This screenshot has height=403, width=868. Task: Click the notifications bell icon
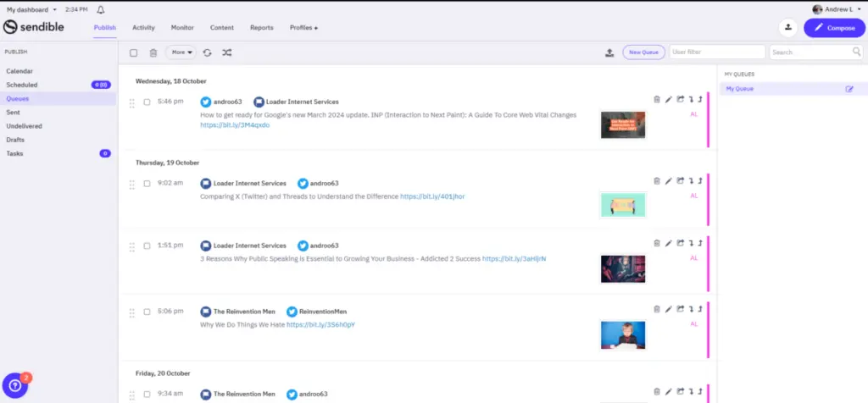(x=101, y=9)
